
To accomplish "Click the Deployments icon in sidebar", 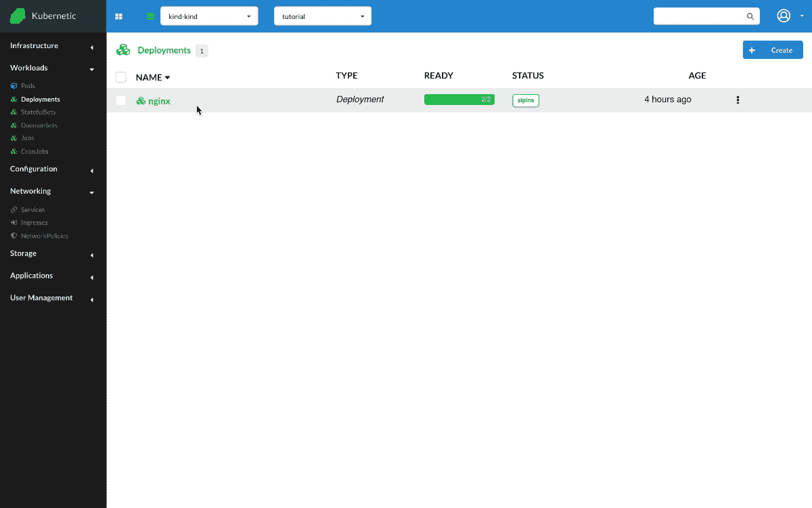I will click(x=14, y=99).
